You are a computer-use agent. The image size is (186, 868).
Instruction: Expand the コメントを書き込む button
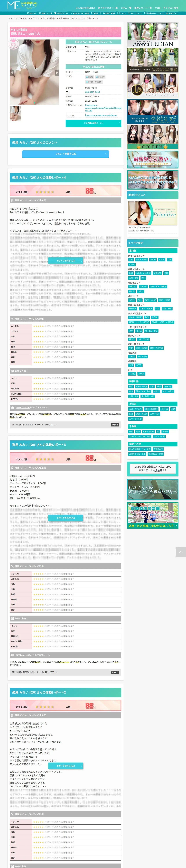click(65, 154)
